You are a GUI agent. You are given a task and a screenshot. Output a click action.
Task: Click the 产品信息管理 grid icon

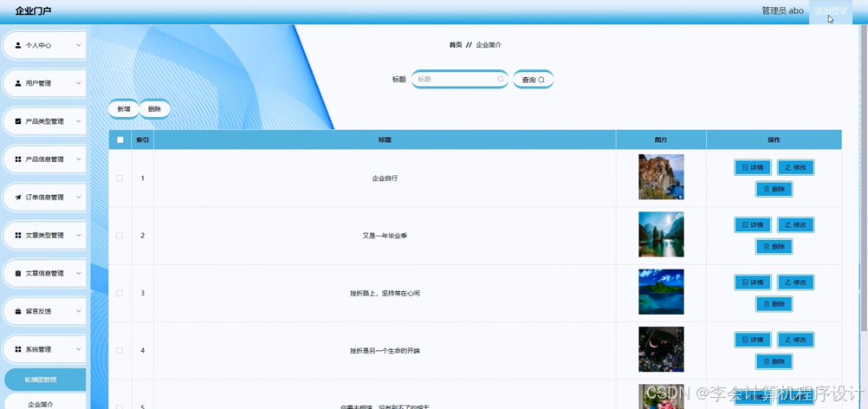[x=18, y=159]
